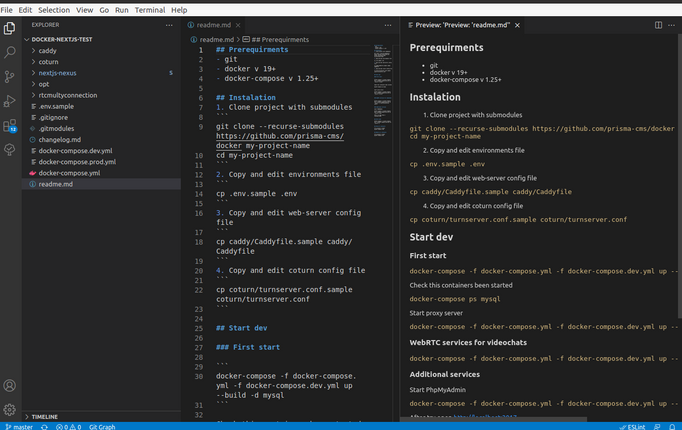Image resolution: width=682 pixels, height=430 pixels.
Task: Open the feedback icon in status bar
Action: 657,427
